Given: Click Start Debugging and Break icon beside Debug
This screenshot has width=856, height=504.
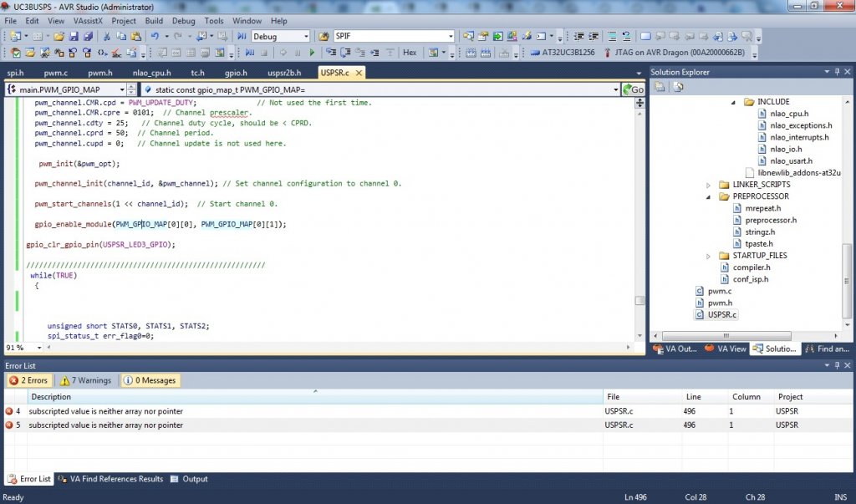Looking at the screenshot, I should pyautogui.click(x=242, y=37).
